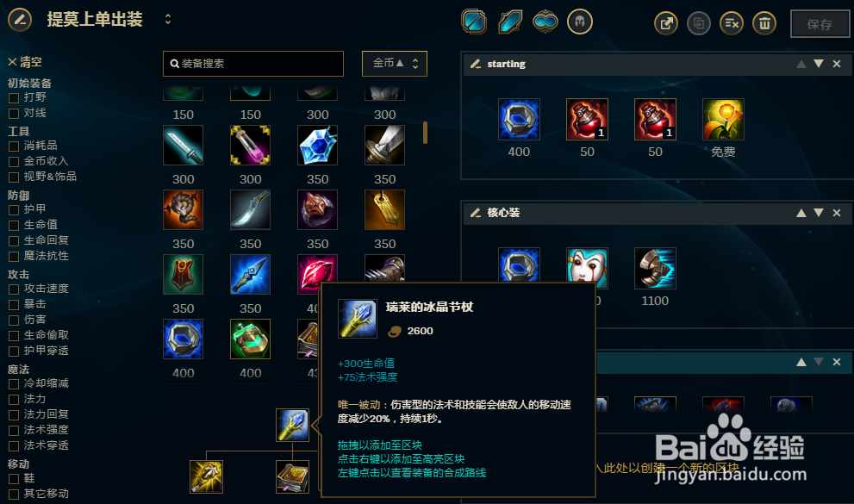This screenshot has width=854, height=504.
Task: Click the item list vertical scrollbar
Action: [x=425, y=133]
